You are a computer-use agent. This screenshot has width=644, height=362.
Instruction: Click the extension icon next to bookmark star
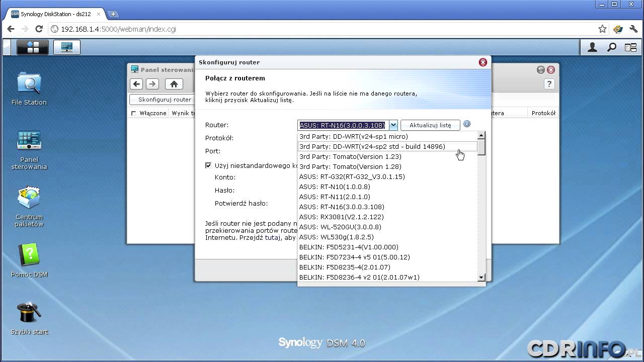[x=618, y=29]
